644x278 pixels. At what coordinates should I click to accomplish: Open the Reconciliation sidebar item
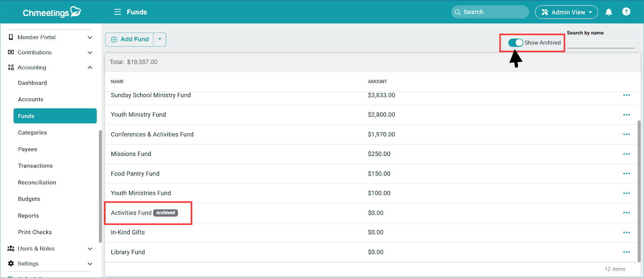(37, 183)
